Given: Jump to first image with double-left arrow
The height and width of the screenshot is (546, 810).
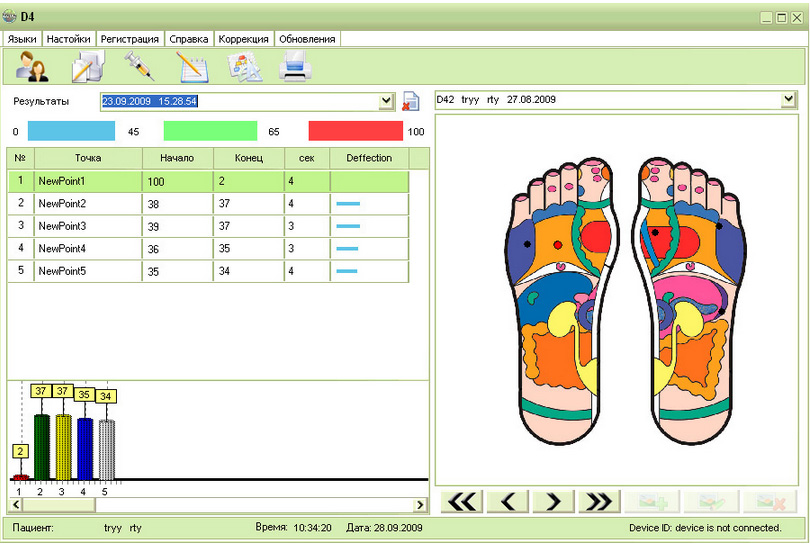Looking at the screenshot, I should pos(462,502).
